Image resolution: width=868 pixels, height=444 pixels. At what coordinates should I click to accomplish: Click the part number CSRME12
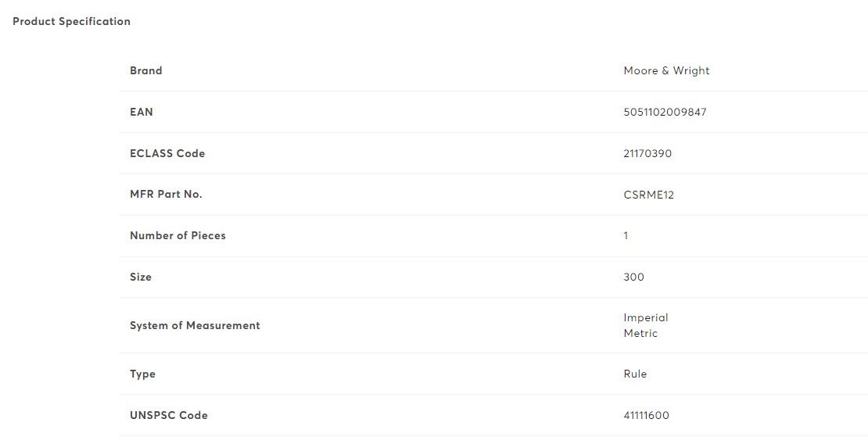click(649, 195)
